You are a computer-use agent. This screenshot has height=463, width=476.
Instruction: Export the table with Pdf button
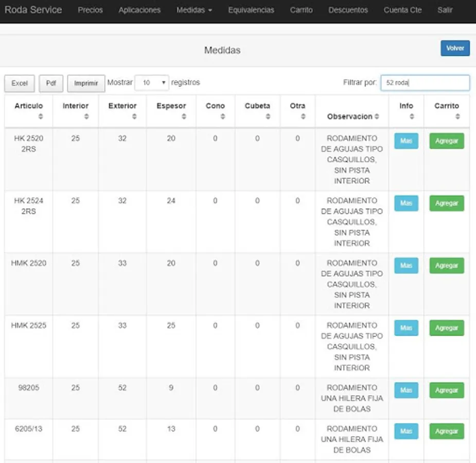pyautogui.click(x=51, y=83)
